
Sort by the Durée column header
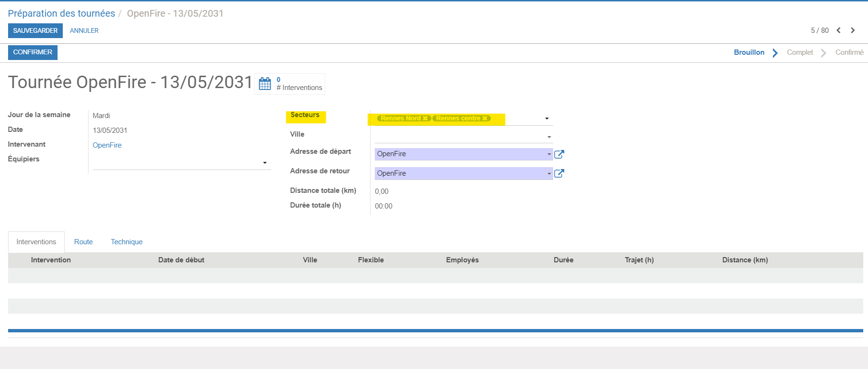pyautogui.click(x=564, y=260)
